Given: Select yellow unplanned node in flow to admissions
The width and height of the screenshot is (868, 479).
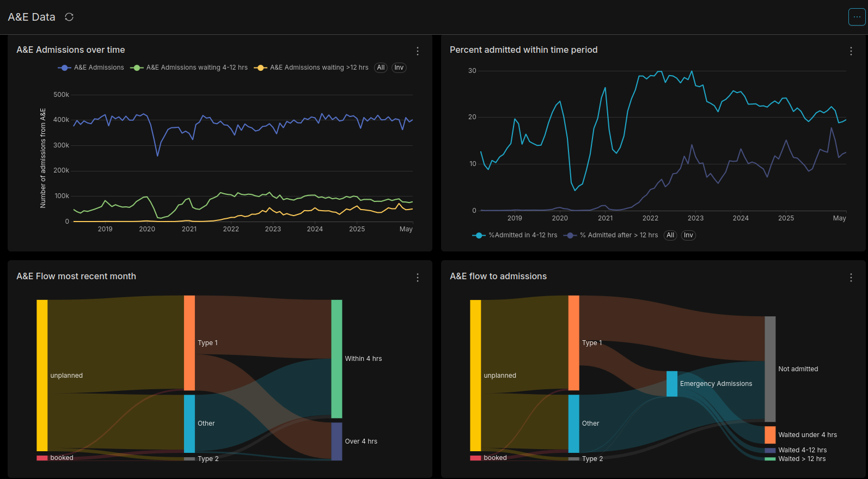Looking at the screenshot, I should pos(475,376).
